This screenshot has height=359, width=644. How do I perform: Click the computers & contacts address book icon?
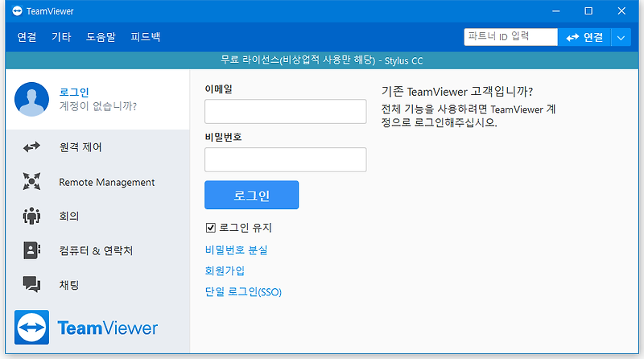tap(31, 250)
